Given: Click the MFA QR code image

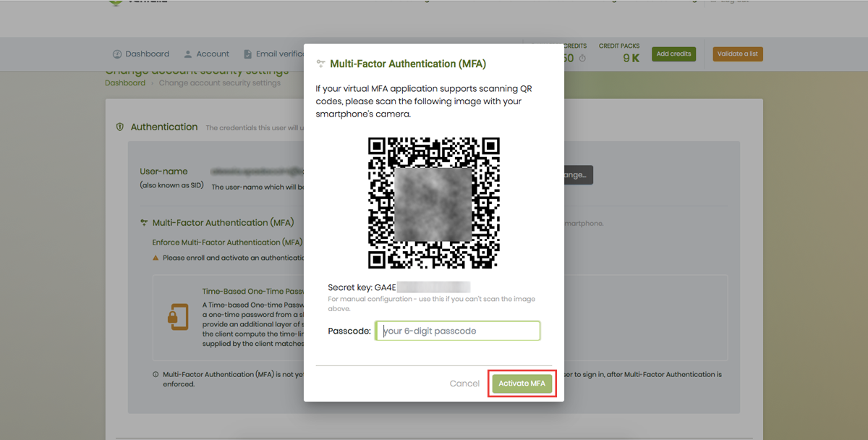Looking at the screenshot, I should click(x=434, y=203).
